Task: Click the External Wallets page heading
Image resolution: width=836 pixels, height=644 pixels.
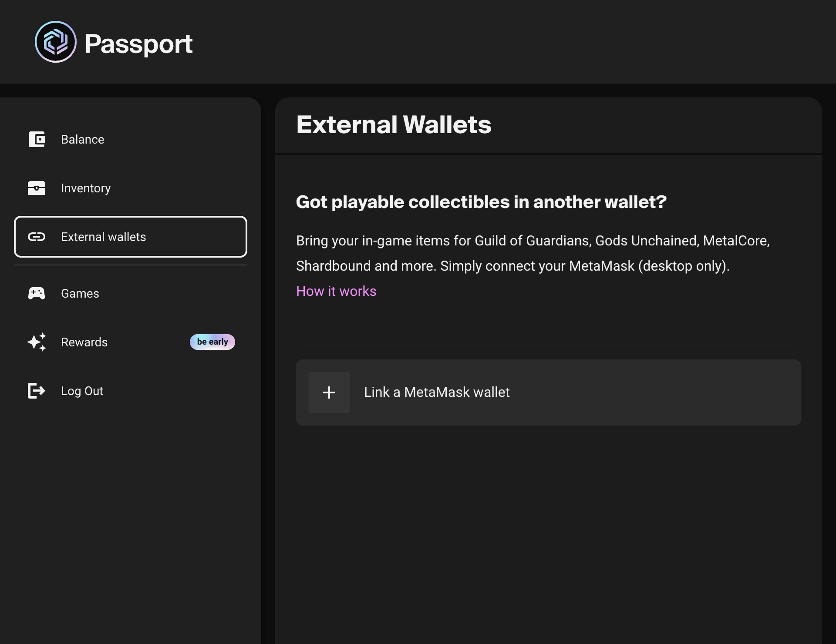Action: [394, 125]
